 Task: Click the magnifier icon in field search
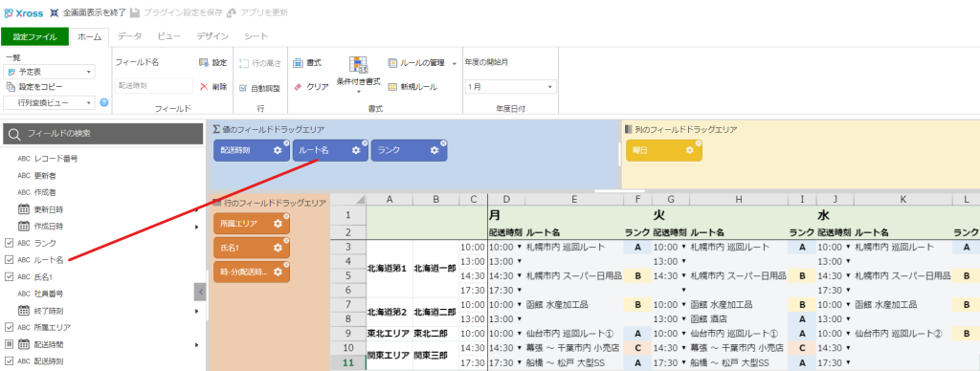click(x=14, y=134)
